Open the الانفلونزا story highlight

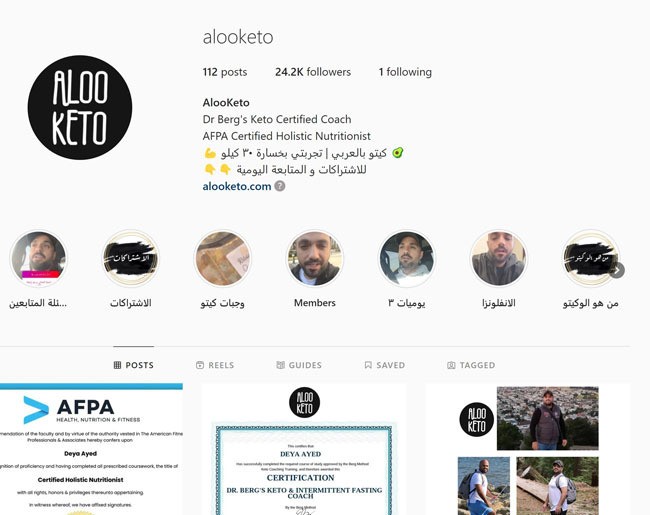(499, 258)
